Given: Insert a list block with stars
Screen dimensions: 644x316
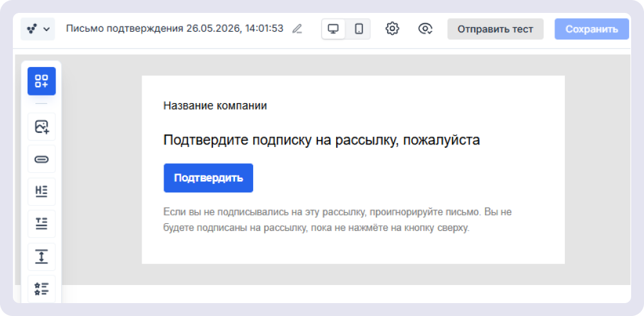Looking at the screenshot, I should 41,289.
